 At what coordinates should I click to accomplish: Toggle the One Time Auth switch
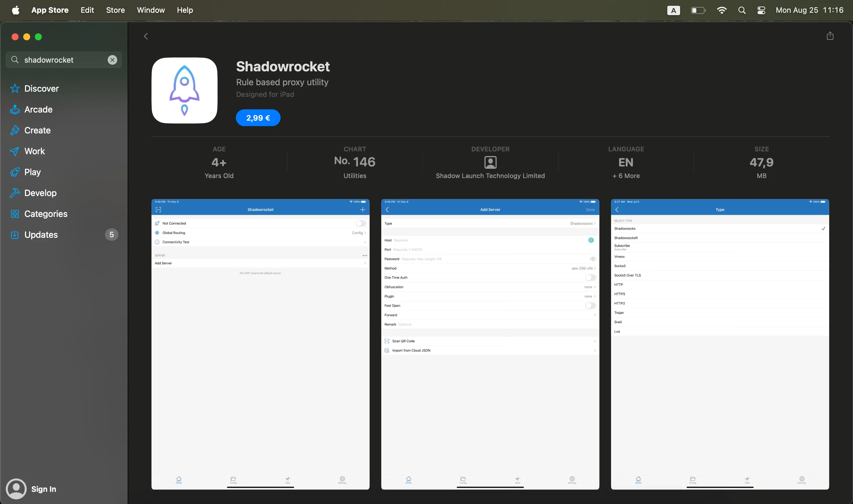tap(590, 278)
